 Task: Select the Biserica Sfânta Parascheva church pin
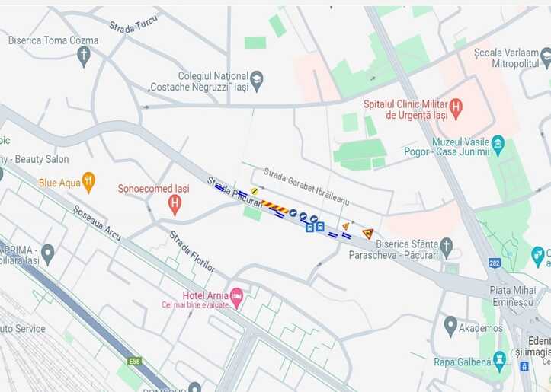[x=447, y=248]
